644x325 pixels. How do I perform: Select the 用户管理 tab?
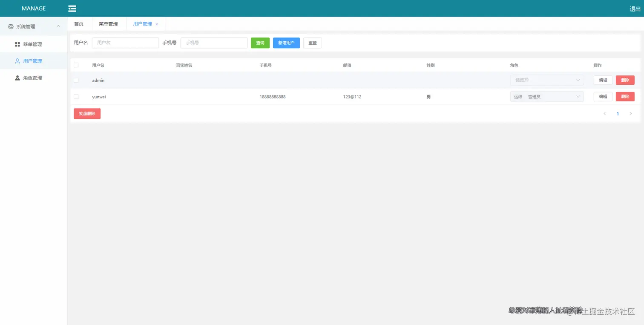(x=143, y=24)
